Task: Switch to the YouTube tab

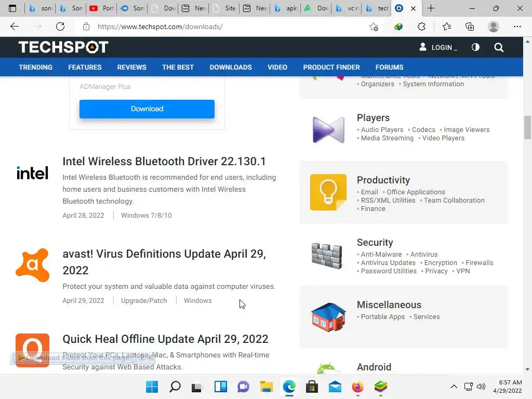Action: pos(102,8)
